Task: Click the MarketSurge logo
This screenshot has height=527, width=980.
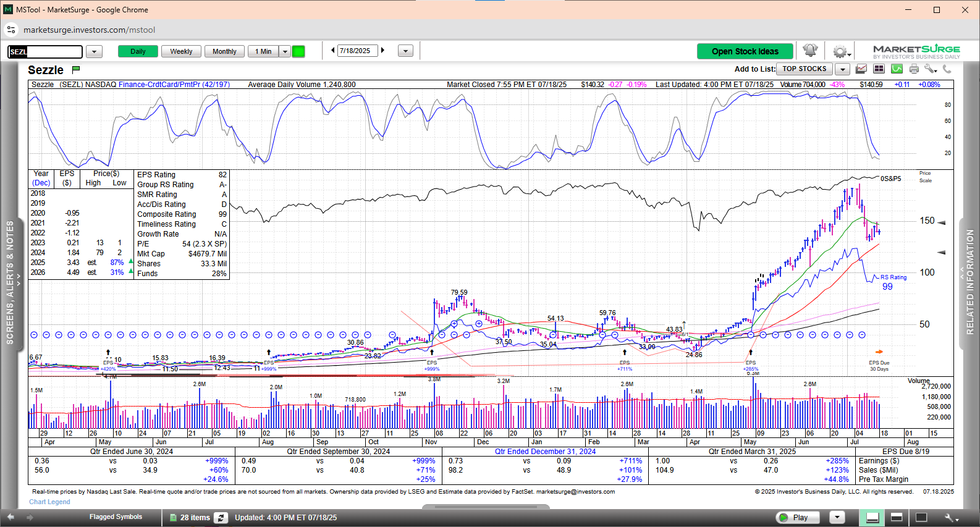Action: point(916,51)
